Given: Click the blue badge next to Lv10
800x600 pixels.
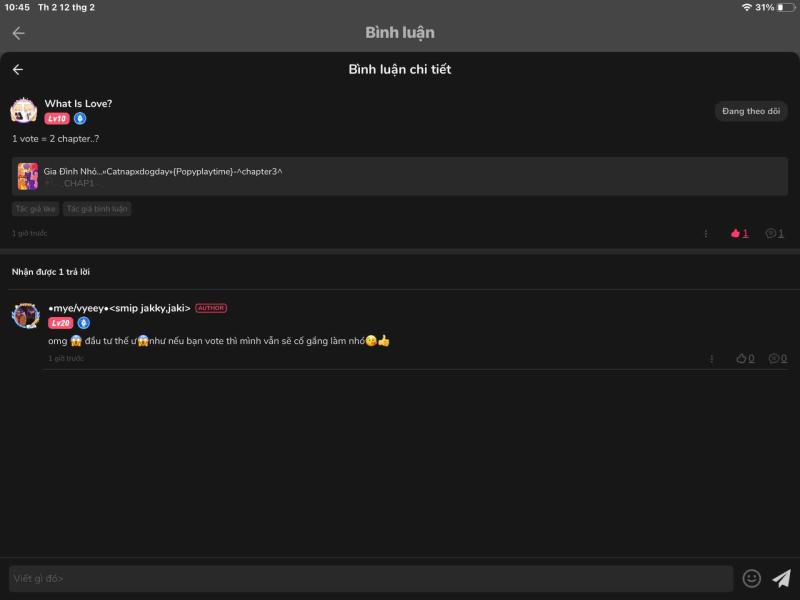Looking at the screenshot, I should click(80, 119).
